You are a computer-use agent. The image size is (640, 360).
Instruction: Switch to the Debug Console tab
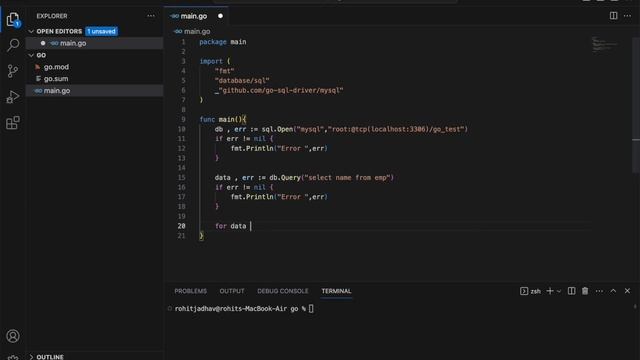click(283, 291)
